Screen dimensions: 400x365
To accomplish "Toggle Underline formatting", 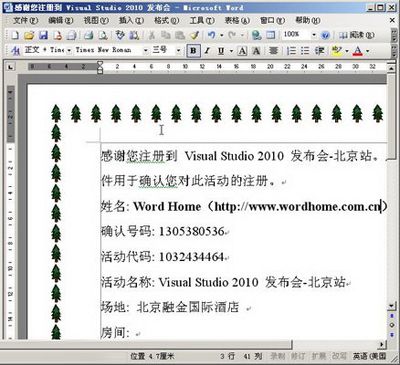I will coord(221,51).
